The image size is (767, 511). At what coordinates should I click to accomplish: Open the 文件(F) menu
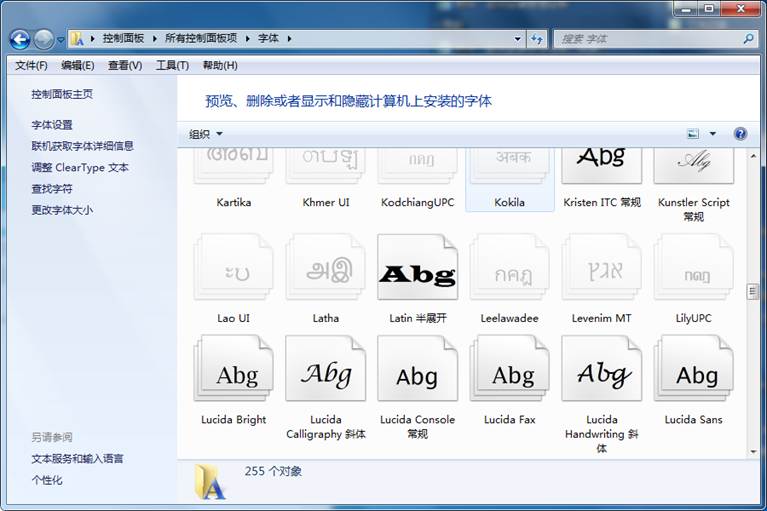tap(31, 65)
